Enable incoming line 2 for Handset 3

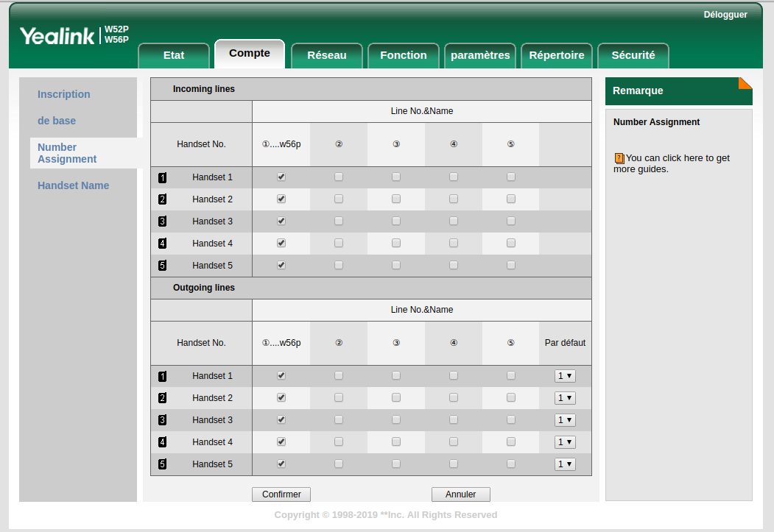point(339,221)
